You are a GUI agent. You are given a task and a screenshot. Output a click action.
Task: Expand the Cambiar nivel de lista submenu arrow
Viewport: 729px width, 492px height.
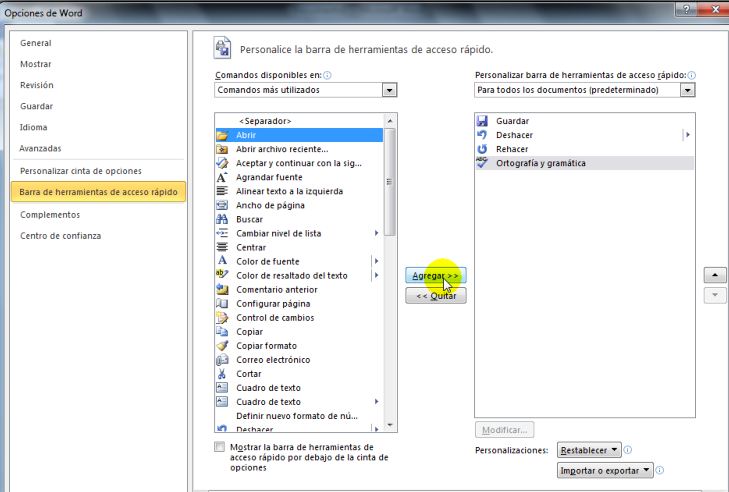[377, 233]
